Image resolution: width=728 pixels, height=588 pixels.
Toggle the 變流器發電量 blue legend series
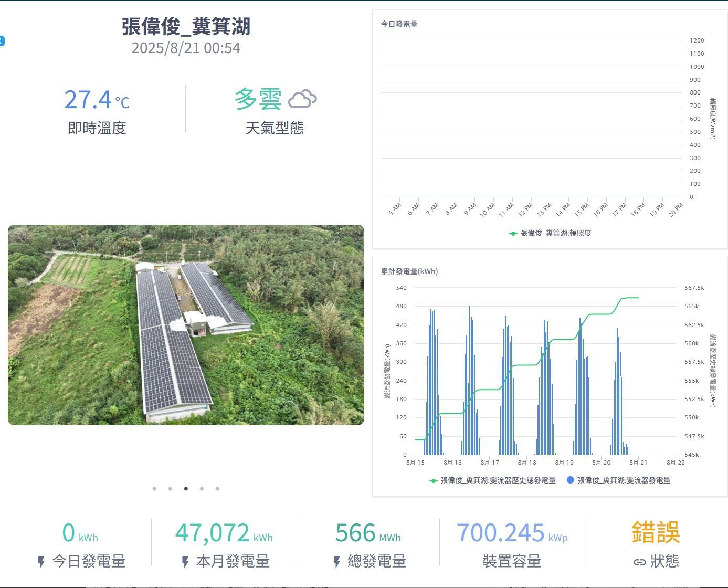pos(619,480)
